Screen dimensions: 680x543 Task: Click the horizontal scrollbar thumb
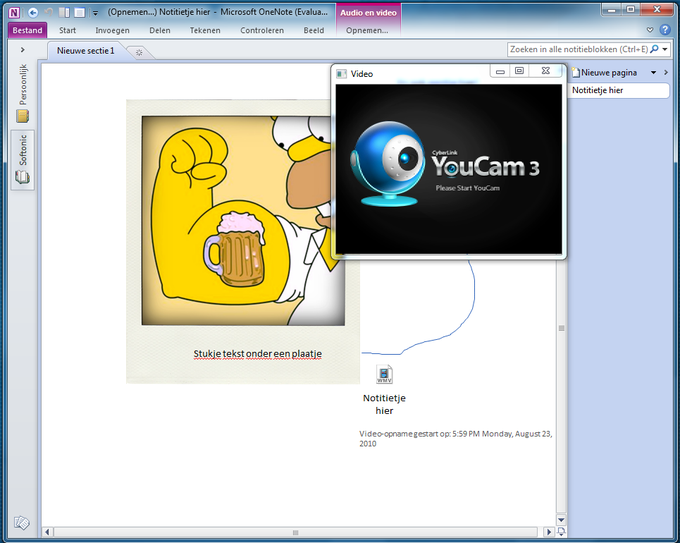pyautogui.click(x=295, y=532)
